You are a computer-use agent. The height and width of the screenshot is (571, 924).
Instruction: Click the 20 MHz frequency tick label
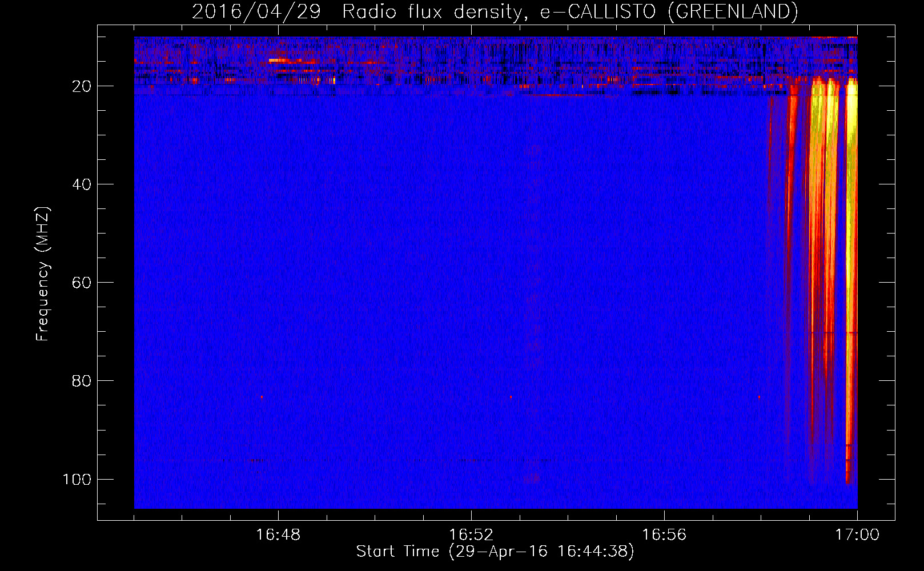click(82, 86)
